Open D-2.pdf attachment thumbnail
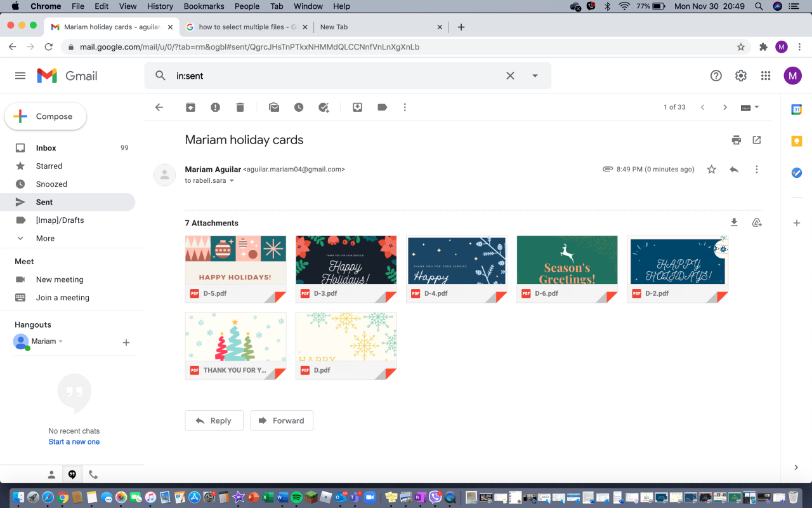812x508 pixels. [678, 269]
